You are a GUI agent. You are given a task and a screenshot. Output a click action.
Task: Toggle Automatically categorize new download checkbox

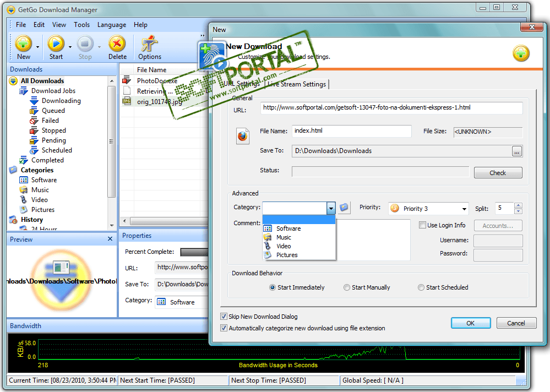(224, 328)
